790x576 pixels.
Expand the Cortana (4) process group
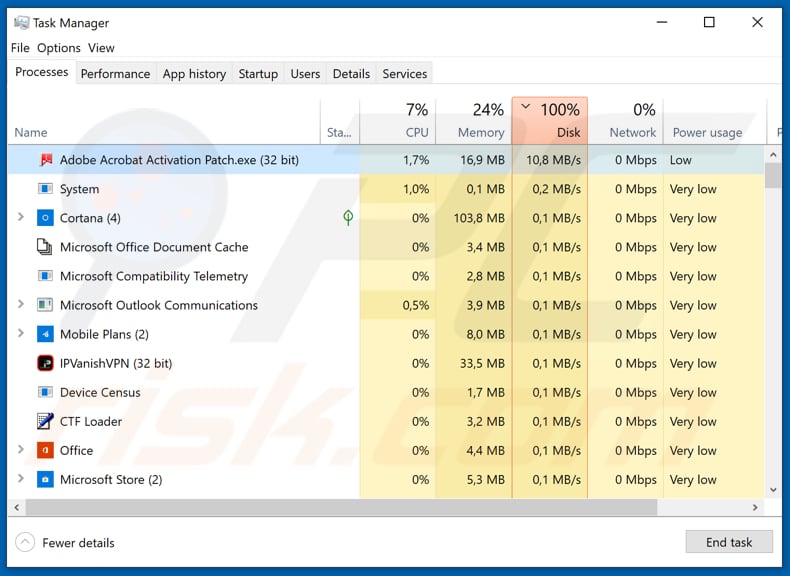pos(21,217)
